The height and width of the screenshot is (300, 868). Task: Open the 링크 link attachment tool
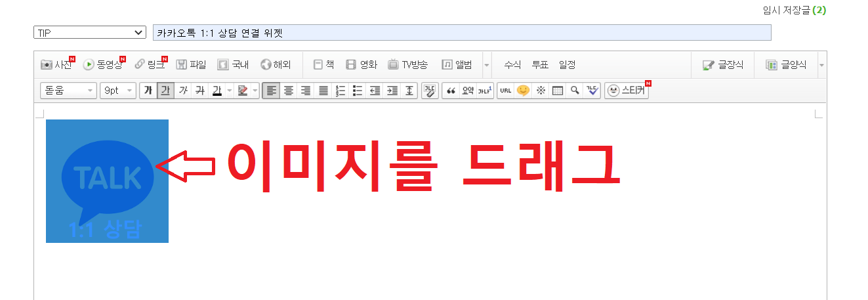(x=150, y=64)
